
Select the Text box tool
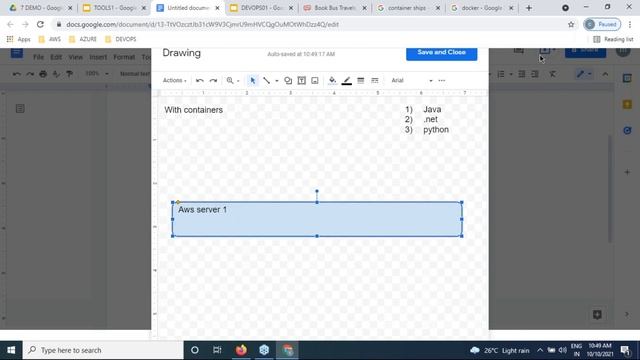302,80
